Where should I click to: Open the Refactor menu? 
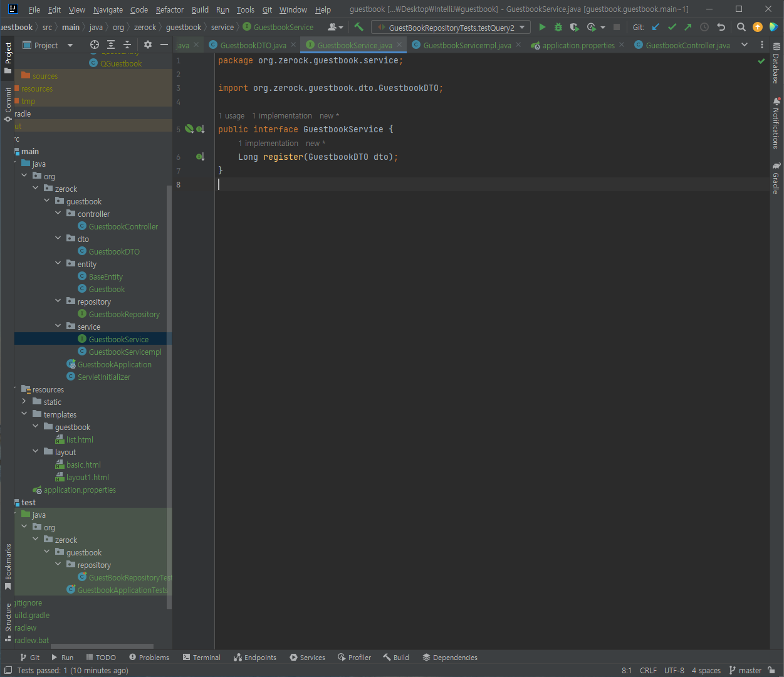click(170, 9)
